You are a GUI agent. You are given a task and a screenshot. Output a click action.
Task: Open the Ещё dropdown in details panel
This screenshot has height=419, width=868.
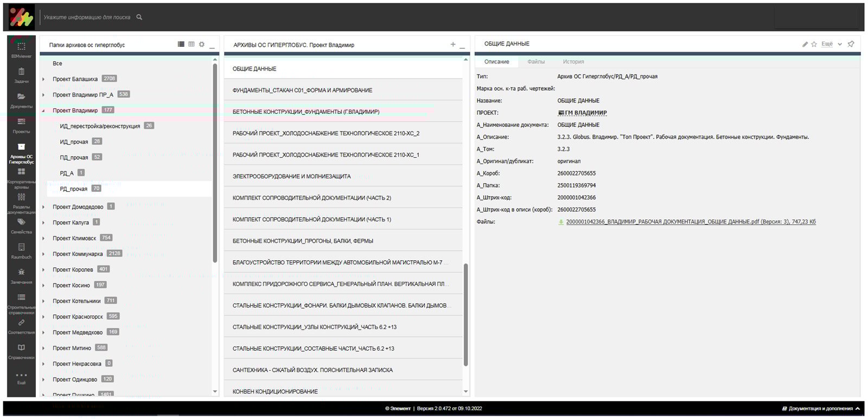(832, 44)
